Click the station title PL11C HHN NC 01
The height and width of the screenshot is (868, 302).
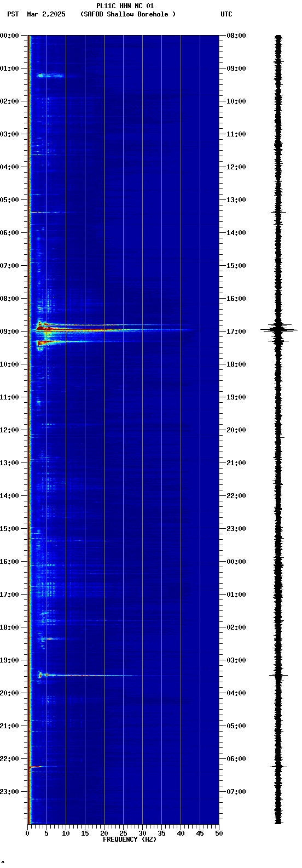pyautogui.click(x=125, y=6)
